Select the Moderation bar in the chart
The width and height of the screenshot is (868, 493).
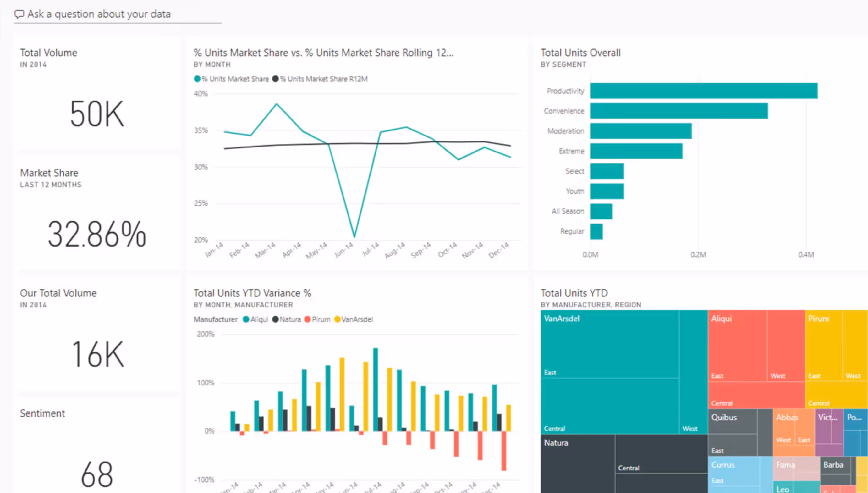(640, 131)
